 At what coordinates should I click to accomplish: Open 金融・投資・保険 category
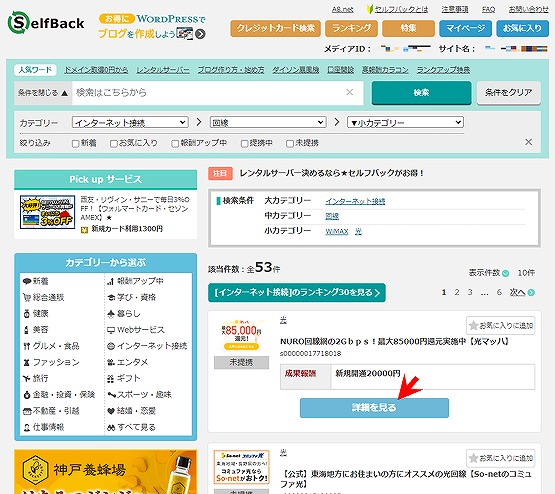(59, 395)
